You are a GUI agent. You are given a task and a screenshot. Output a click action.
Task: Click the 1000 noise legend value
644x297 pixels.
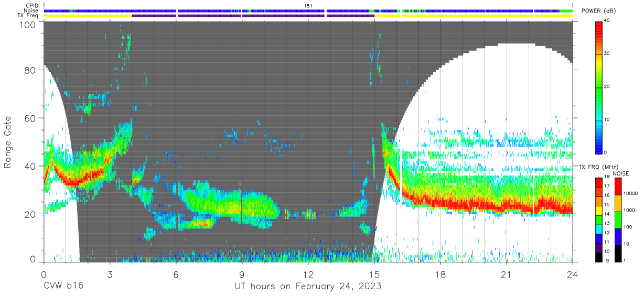(629, 211)
